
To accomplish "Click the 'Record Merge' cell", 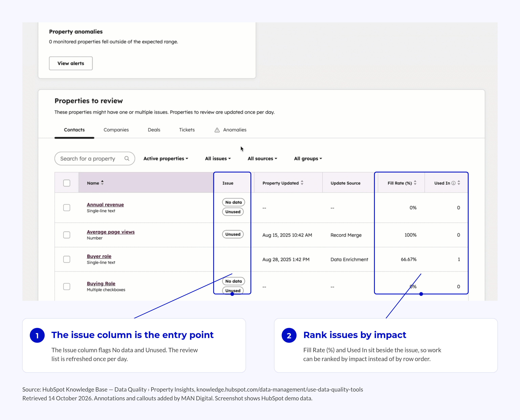I will [346, 235].
